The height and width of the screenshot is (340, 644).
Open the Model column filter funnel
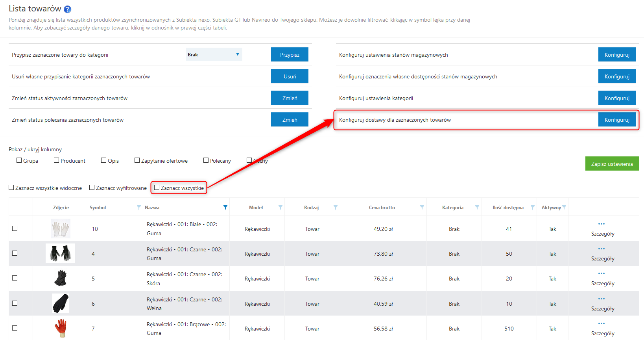280,208
